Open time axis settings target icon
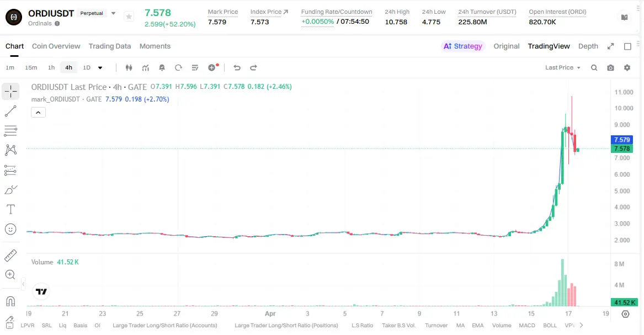Viewport: 644px width, 335px height. [626, 314]
